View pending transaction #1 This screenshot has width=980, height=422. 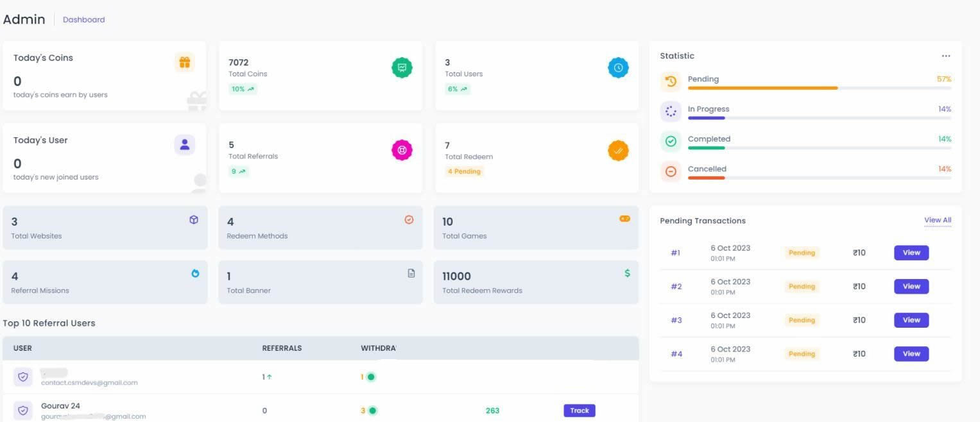(911, 253)
